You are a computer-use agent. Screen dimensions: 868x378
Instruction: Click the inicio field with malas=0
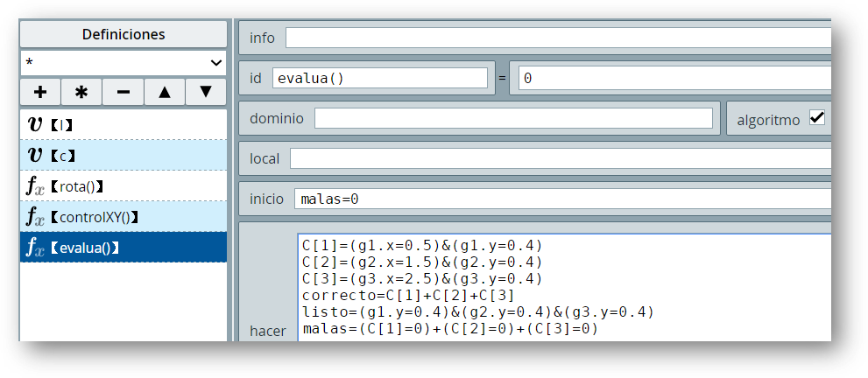(562, 199)
